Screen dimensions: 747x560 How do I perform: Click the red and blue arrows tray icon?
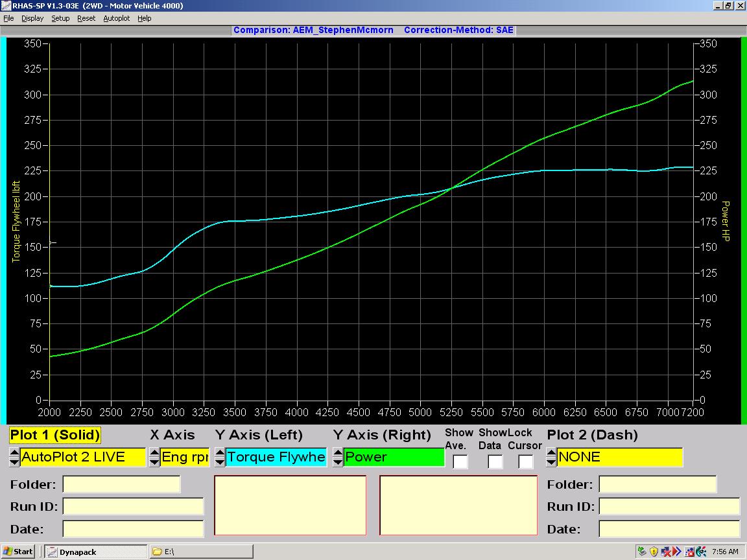click(x=678, y=552)
